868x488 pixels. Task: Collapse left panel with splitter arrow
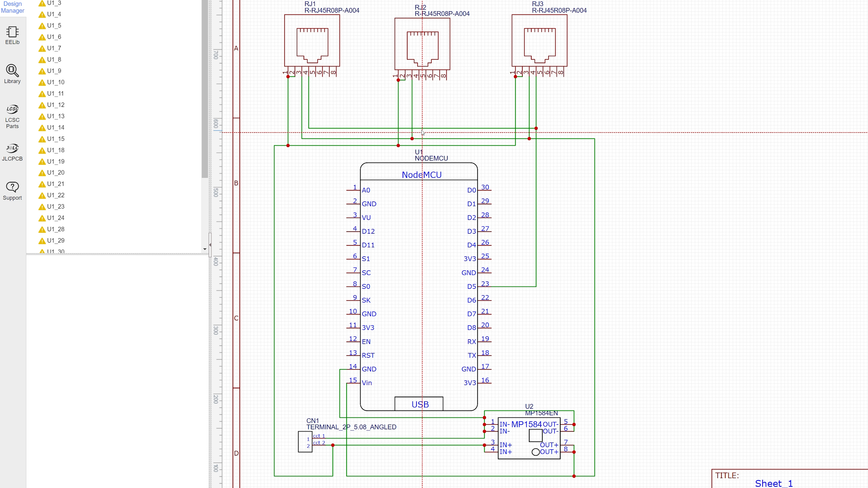pos(210,245)
